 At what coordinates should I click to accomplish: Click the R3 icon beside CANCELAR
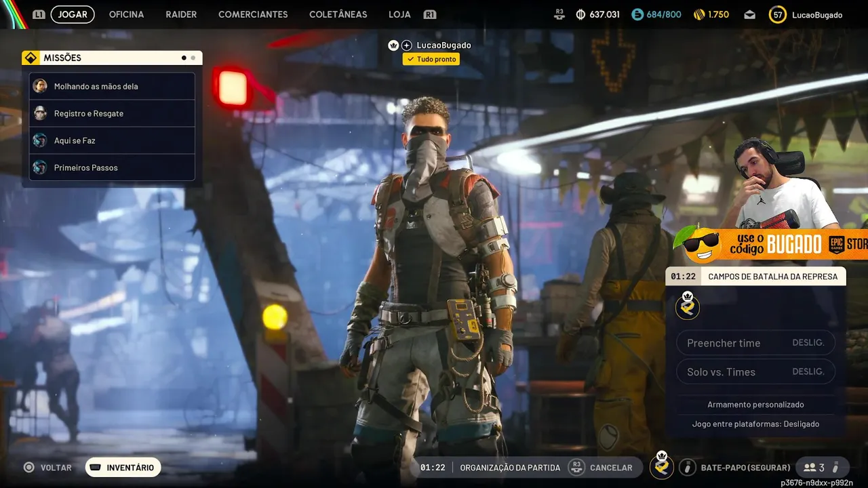[x=576, y=468]
